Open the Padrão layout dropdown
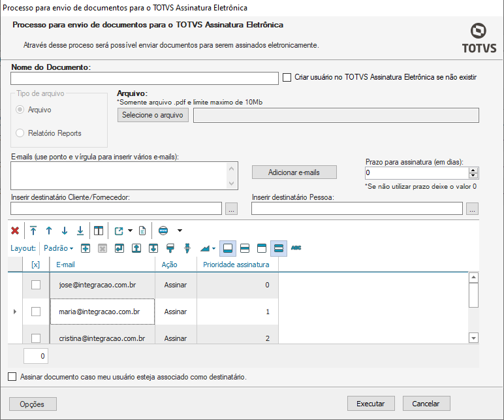Image resolution: width=504 pixels, height=420 pixels. 59,248
